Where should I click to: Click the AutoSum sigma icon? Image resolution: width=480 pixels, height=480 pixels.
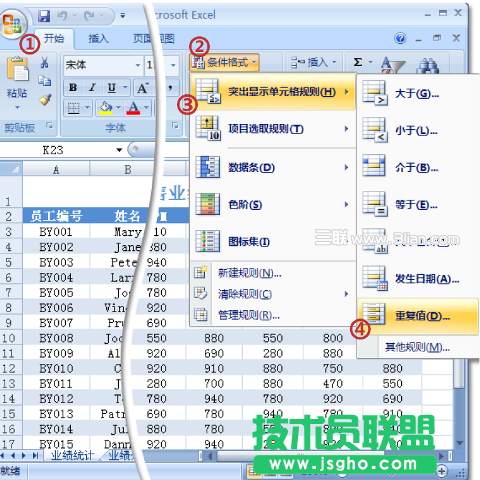(x=358, y=62)
